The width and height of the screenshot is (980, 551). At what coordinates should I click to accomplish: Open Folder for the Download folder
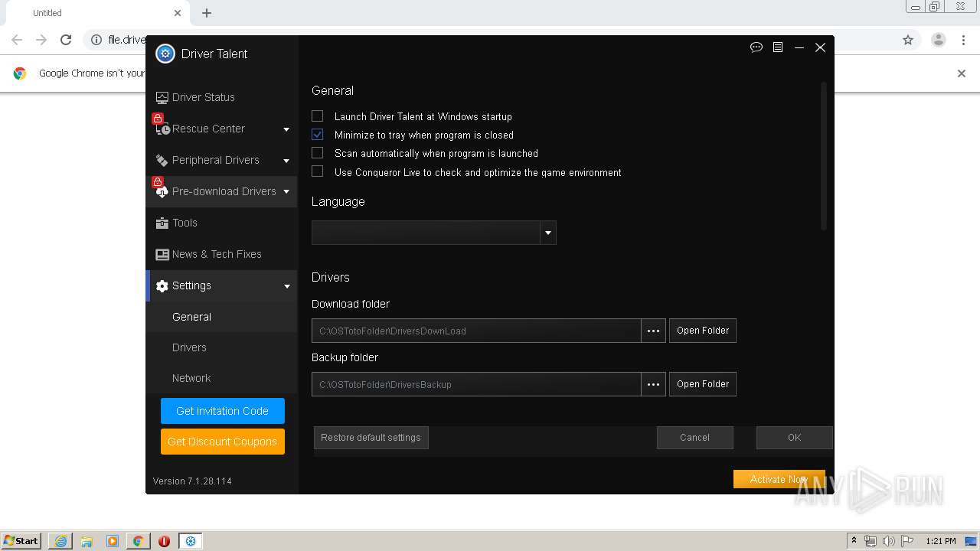703,331
